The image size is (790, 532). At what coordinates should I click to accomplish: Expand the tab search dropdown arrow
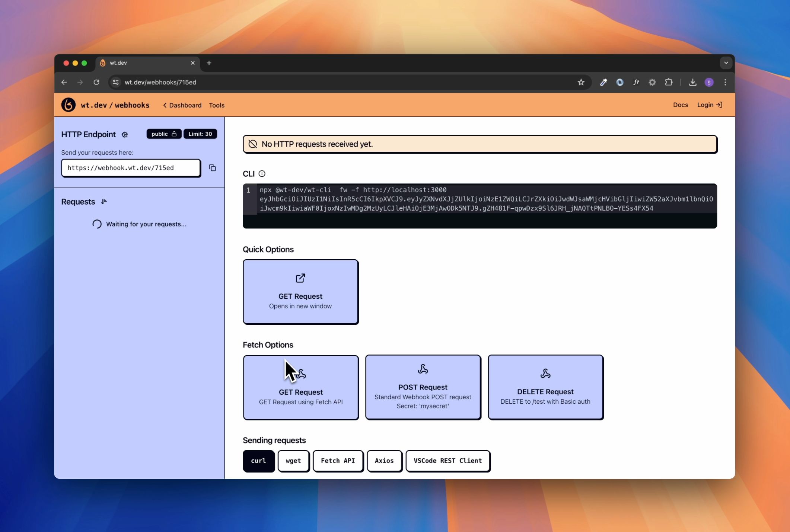click(x=726, y=63)
